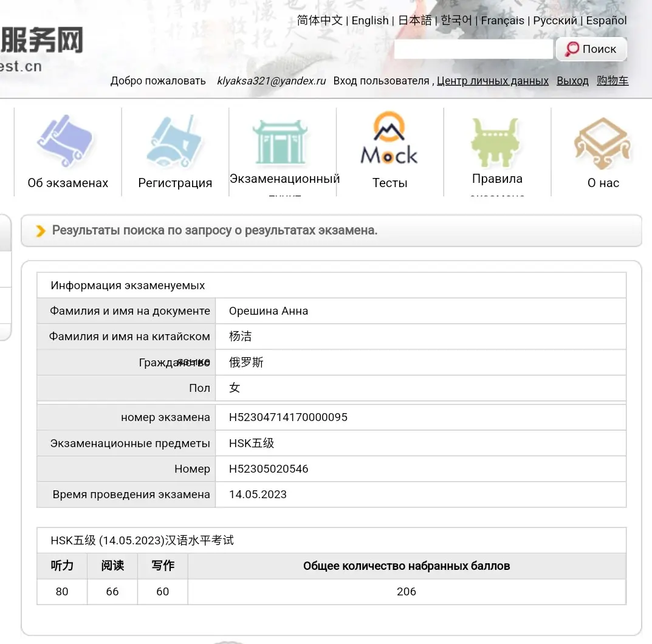Click the номер экзамена row label
The width and height of the screenshot is (652, 644).
click(165, 417)
